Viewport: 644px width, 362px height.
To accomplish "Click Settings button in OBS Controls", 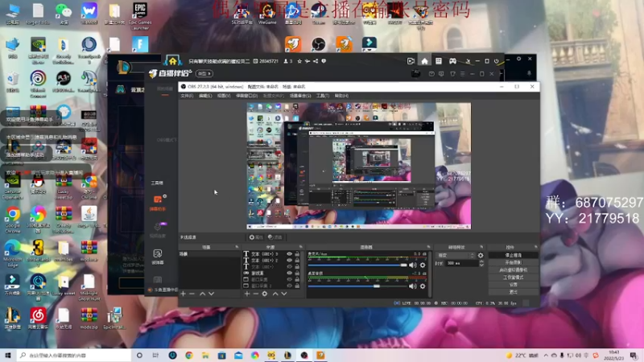I will [513, 285].
